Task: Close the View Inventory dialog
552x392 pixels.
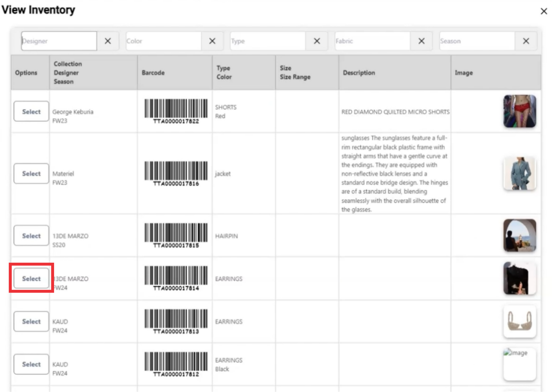Action: coord(544,11)
